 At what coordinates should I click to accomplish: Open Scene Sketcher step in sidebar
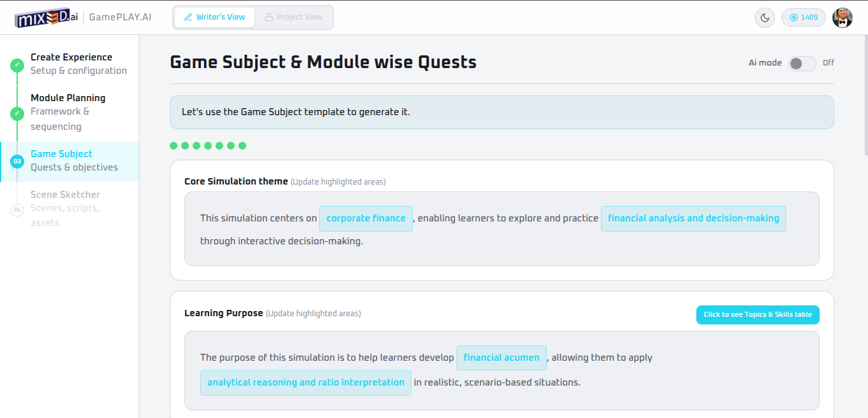[x=65, y=195]
